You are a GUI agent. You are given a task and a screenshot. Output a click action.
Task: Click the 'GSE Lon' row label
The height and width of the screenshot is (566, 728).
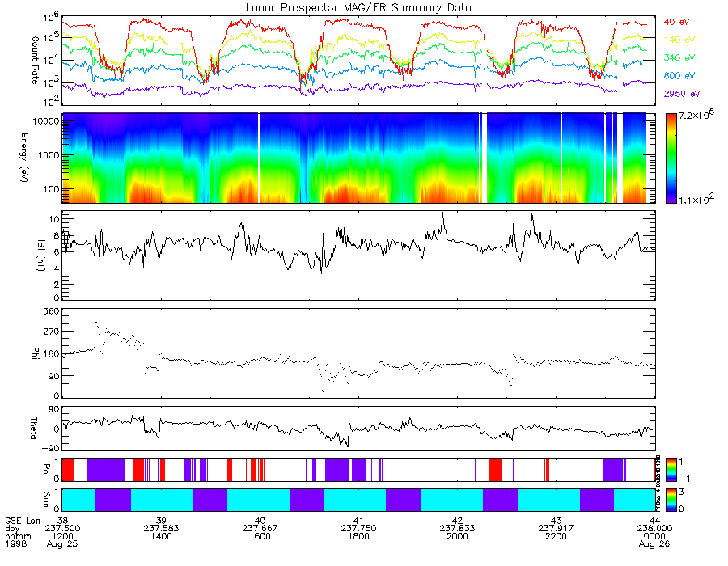tap(23, 521)
